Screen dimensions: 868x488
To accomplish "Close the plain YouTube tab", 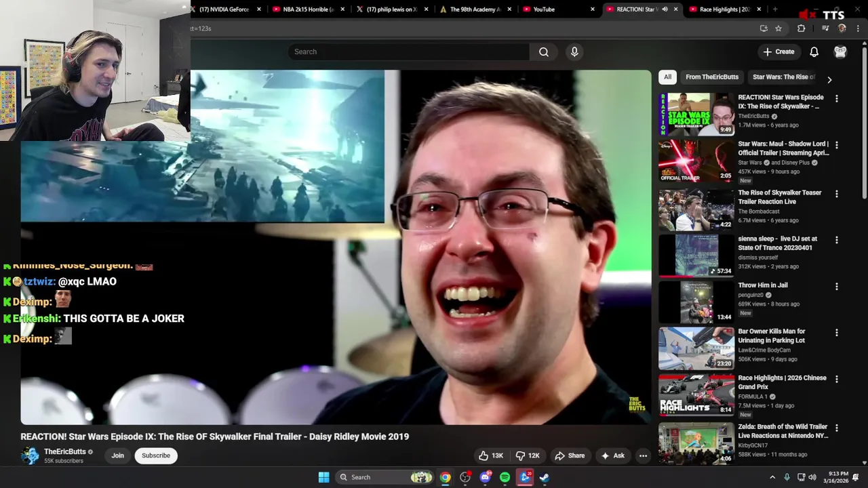I will [x=593, y=9].
